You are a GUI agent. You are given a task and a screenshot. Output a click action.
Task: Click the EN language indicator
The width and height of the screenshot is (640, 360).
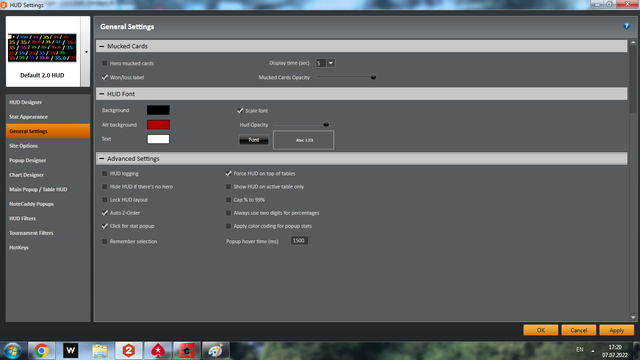click(580, 350)
